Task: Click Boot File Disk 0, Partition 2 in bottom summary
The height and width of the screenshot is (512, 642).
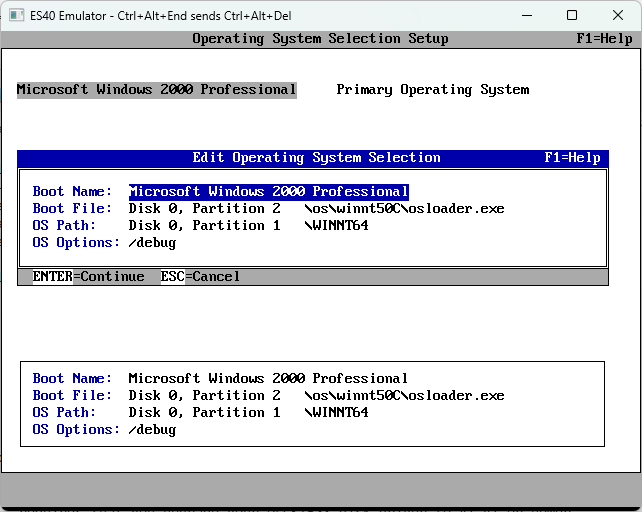Action: pyautogui.click(x=204, y=395)
